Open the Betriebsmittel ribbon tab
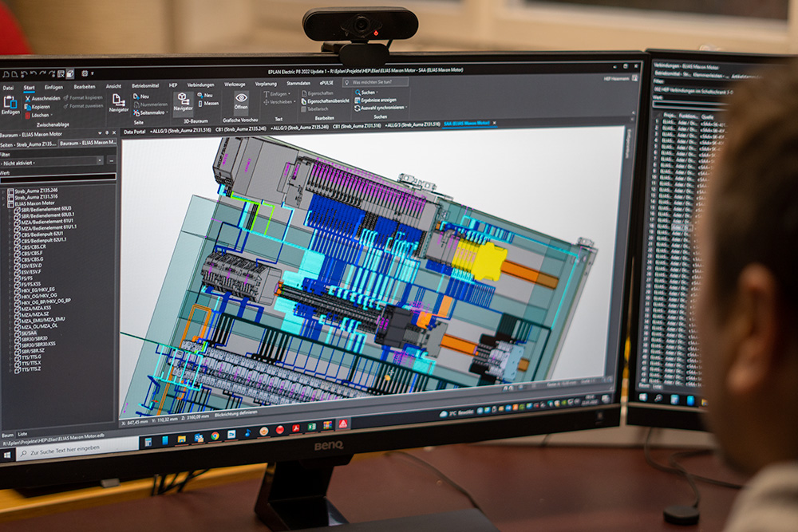 145,86
